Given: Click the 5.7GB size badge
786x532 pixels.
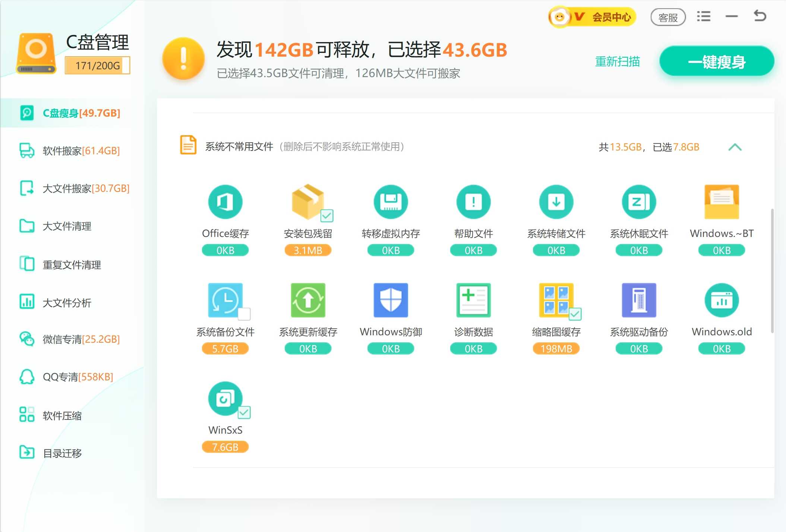Looking at the screenshot, I should pyautogui.click(x=225, y=349).
